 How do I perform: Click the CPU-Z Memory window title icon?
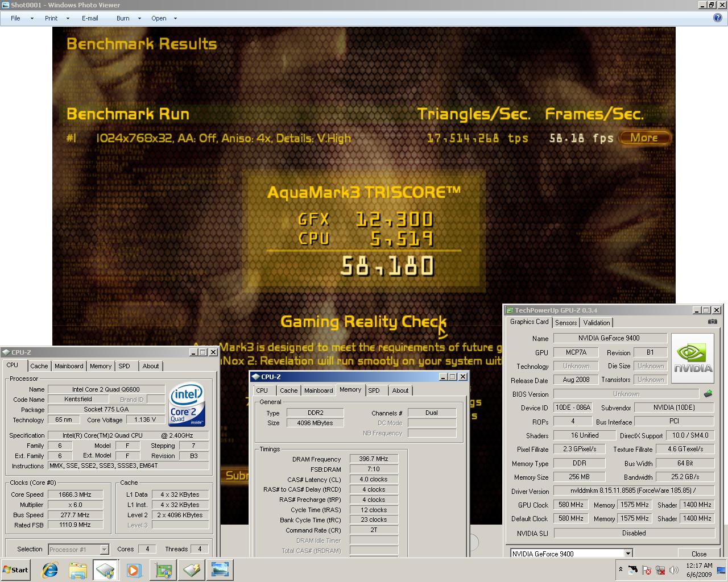(x=255, y=377)
